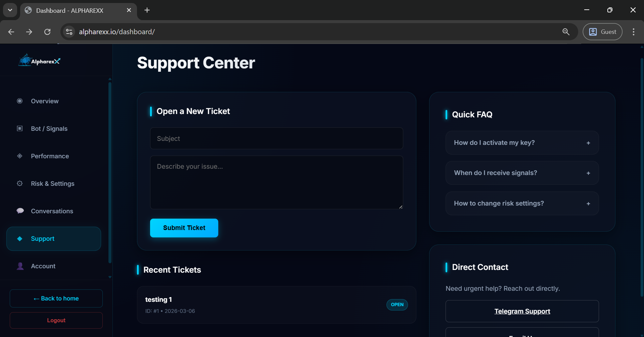Screen dimensions: 644x337
Task: Expand 'When do I receive signals?' FAQ
Action: [522, 173]
